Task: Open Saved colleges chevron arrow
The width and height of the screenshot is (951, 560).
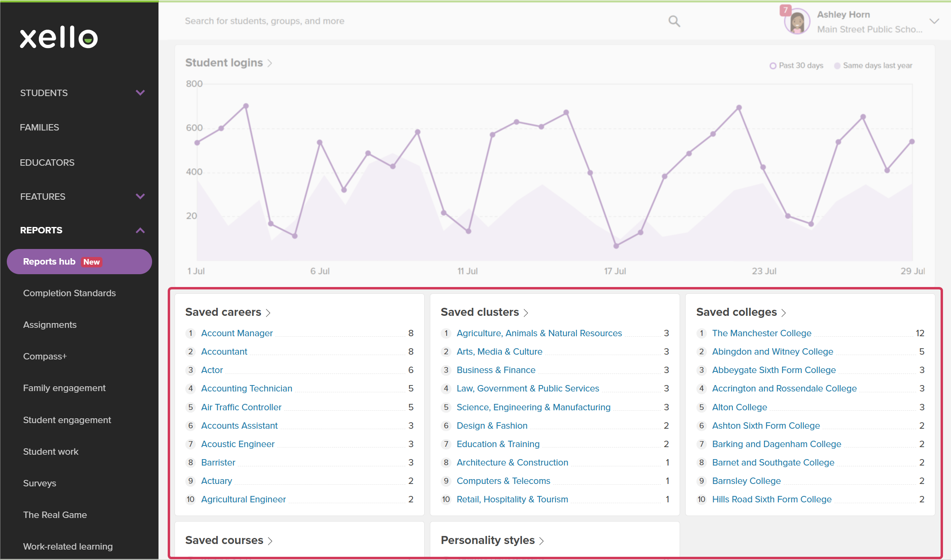Action: pos(784,313)
